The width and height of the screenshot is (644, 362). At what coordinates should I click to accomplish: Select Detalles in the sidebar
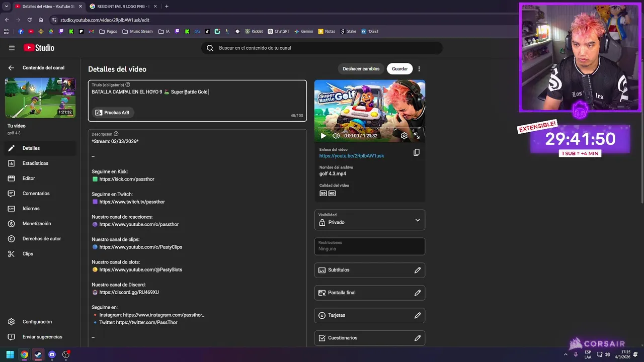(40, 148)
